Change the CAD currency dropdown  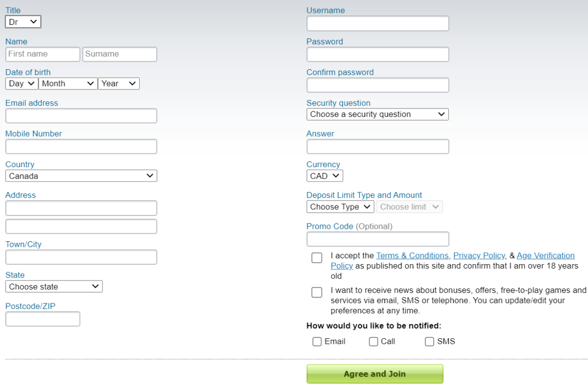pyautogui.click(x=325, y=176)
